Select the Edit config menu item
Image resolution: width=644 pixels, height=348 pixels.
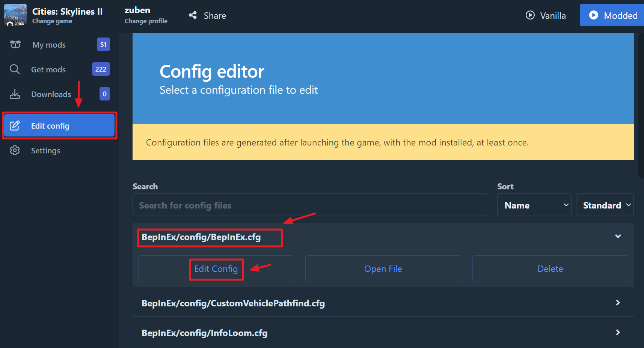pyautogui.click(x=59, y=126)
